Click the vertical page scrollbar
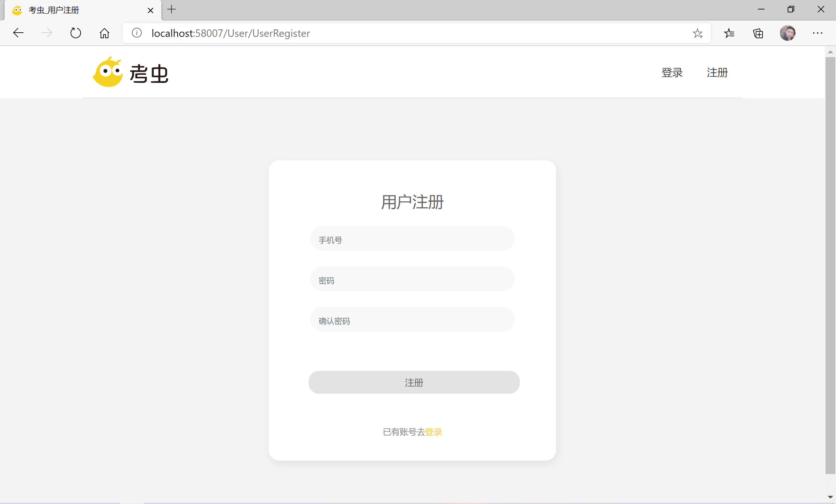This screenshot has width=836, height=504. pyautogui.click(x=830, y=264)
